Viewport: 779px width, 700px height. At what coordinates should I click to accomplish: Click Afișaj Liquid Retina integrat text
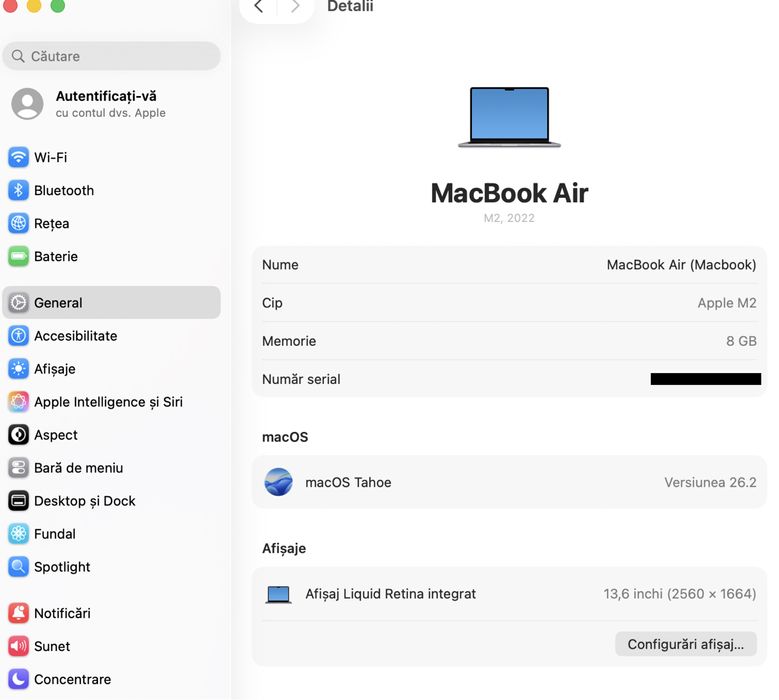tap(390, 594)
